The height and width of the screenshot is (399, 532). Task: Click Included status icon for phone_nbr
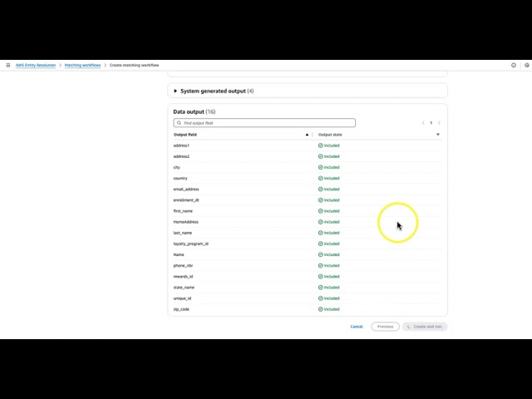[320, 266]
